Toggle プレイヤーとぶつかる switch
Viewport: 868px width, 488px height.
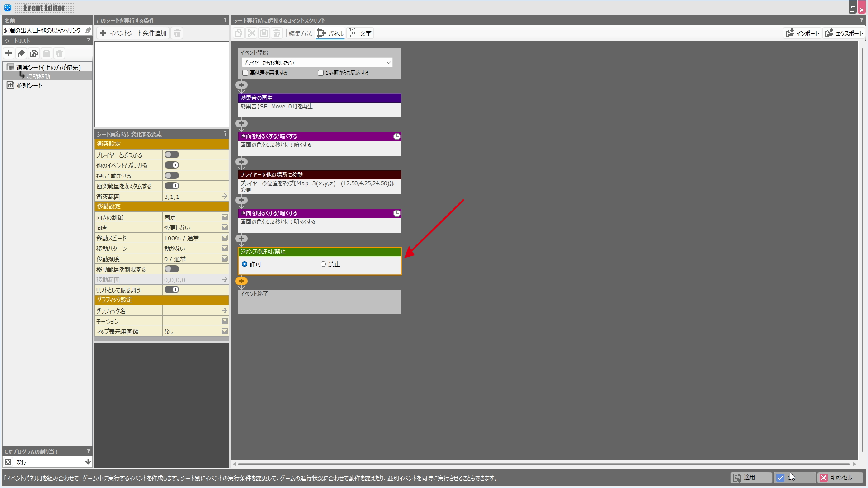[x=172, y=155]
